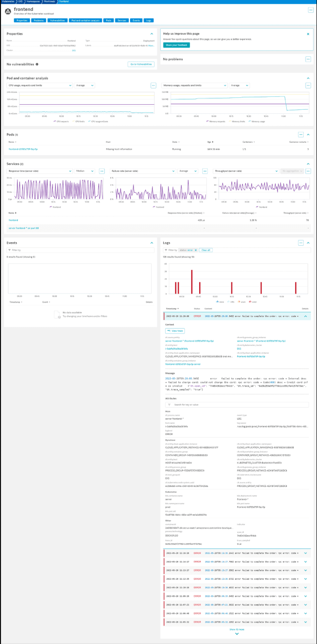
Task: Close the 'Help us improve this page' banner
Action: [x=308, y=34]
